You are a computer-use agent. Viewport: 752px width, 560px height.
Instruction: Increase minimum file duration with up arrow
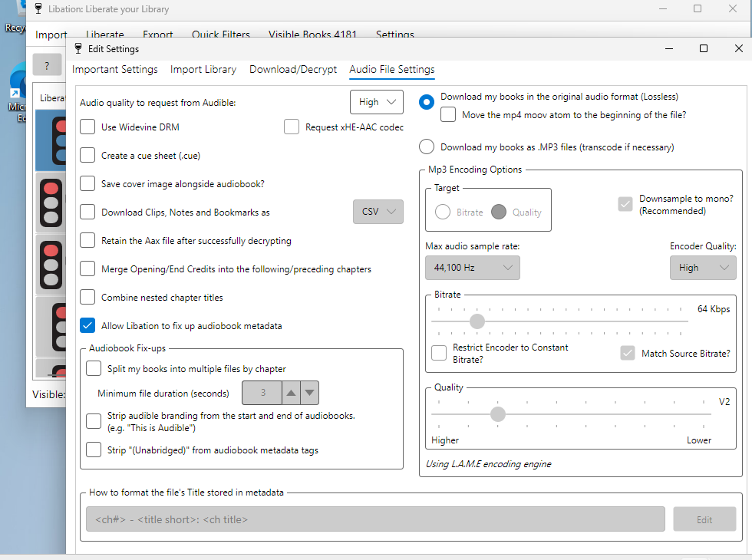point(291,393)
